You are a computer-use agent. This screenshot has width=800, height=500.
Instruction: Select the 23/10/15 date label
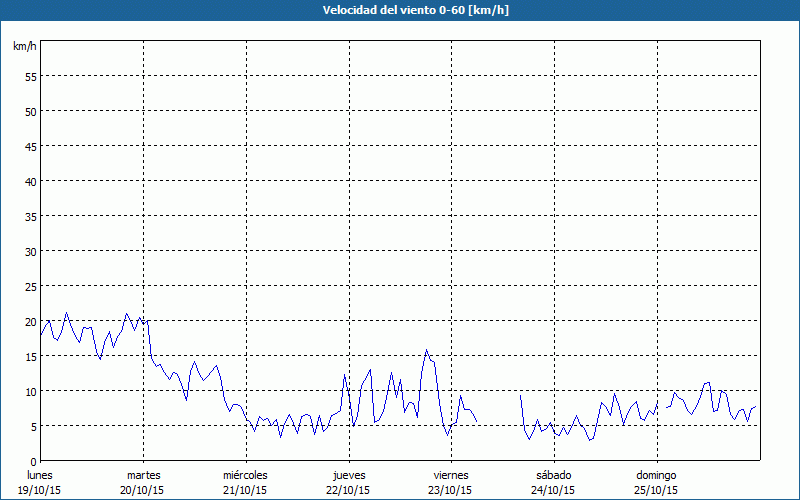point(451,490)
